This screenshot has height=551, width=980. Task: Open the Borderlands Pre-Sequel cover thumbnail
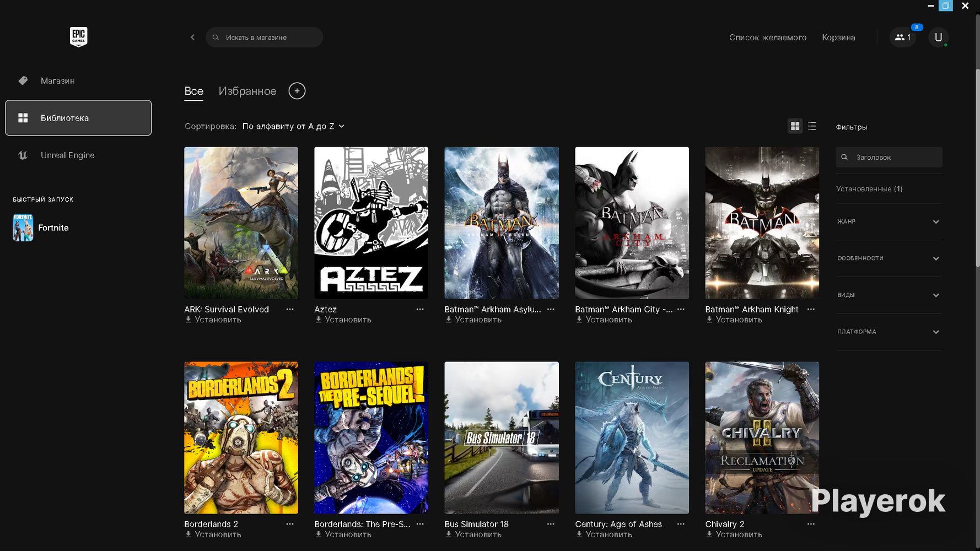[x=371, y=437]
